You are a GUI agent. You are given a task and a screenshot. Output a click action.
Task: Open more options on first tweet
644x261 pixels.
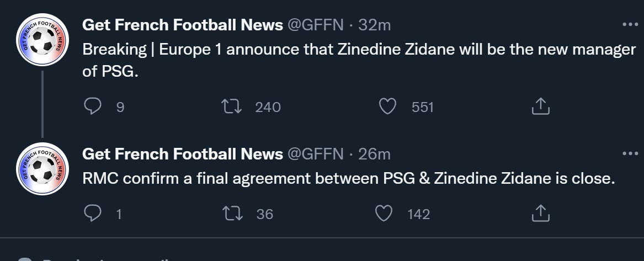629,25
